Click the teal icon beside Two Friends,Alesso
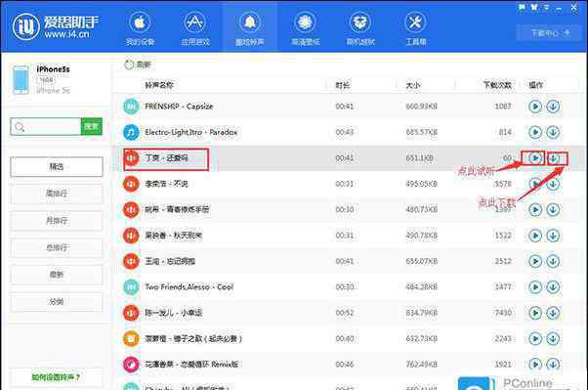This screenshot has width=588, height=390. [131, 287]
